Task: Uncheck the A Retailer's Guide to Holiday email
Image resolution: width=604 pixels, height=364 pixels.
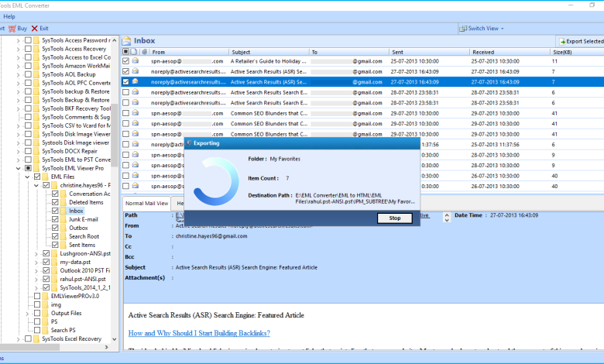Action: (x=125, y=61)
